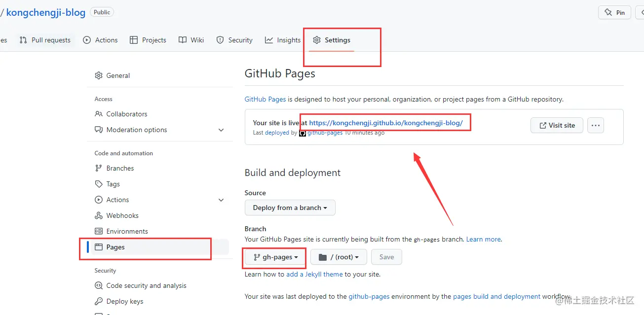Open the Actions tab in repository header
644x315 pixels.
[x=101, y=40]
